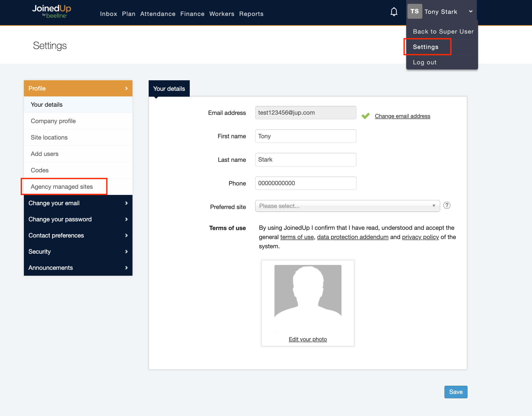Click the green email verified checkmark
This screenshot has width=532, height=416.
point(365,116)
